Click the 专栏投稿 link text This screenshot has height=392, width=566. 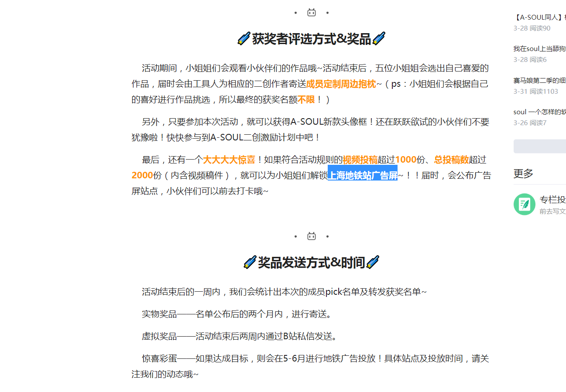tap(552, 200)
